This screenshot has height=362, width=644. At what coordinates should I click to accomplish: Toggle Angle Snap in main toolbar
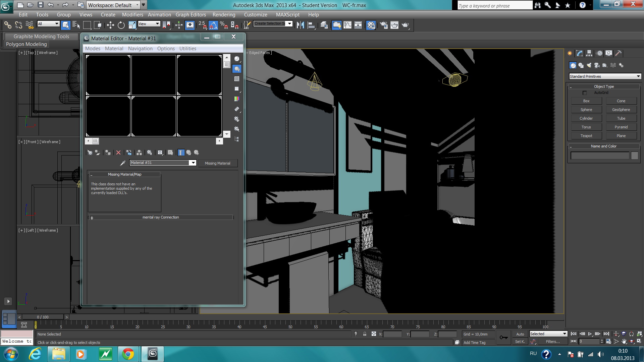(x=213, y=25)
